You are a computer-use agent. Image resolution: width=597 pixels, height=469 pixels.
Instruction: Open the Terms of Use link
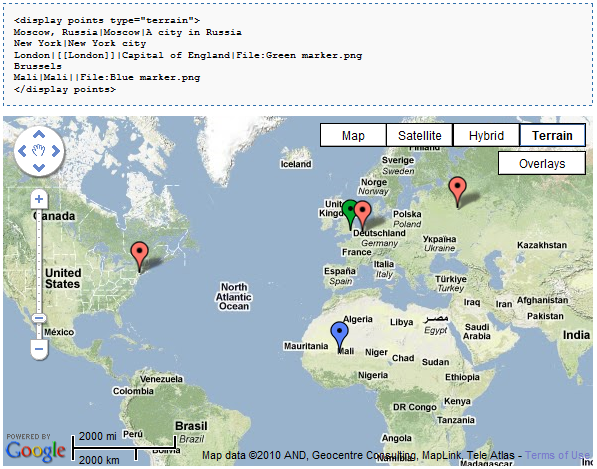click(x=557, y=455)
